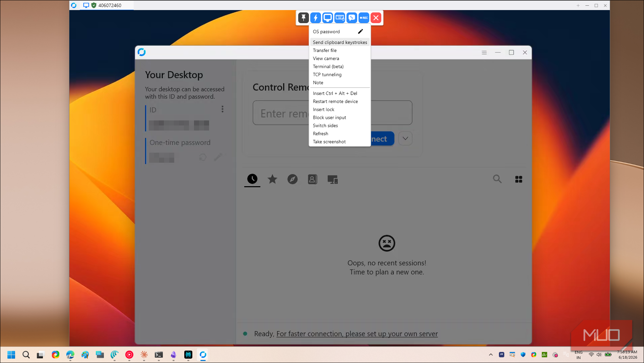644x363 pixels.
Task: Open Task View on the taskbar
Action: [x=40, y=355]
